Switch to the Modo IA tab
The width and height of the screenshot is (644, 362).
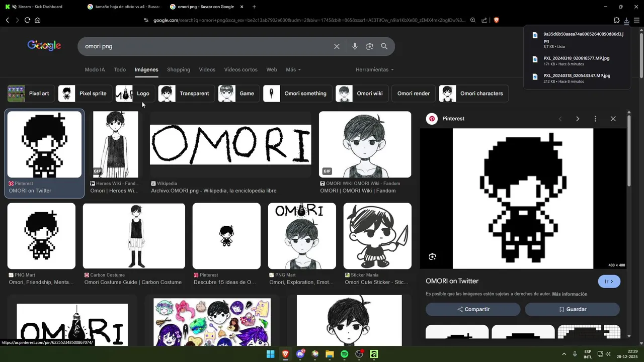tap(95, 69)
